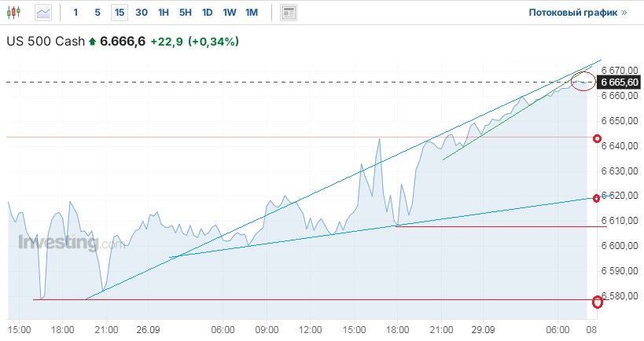Open the Потоковый график link

pos(578,13)
